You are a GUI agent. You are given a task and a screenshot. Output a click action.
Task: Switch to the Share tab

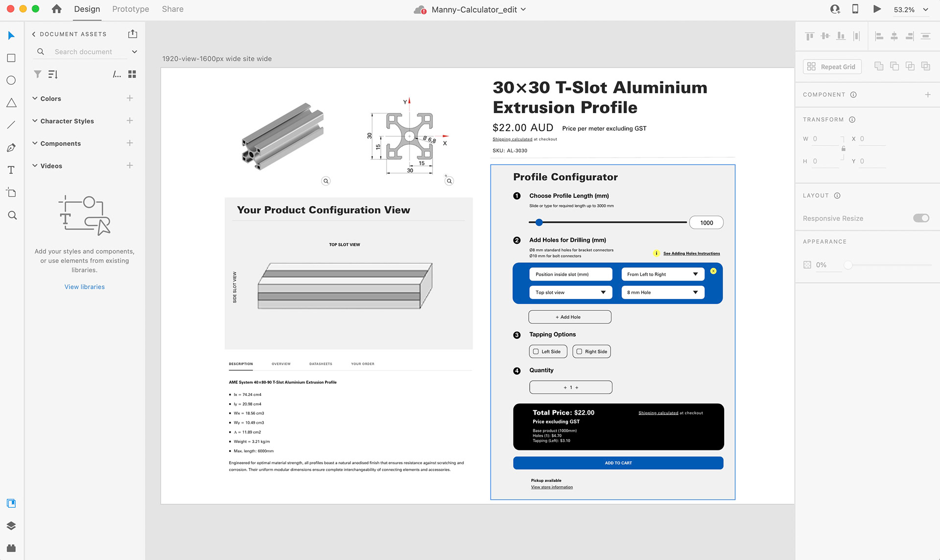point(172,9)
